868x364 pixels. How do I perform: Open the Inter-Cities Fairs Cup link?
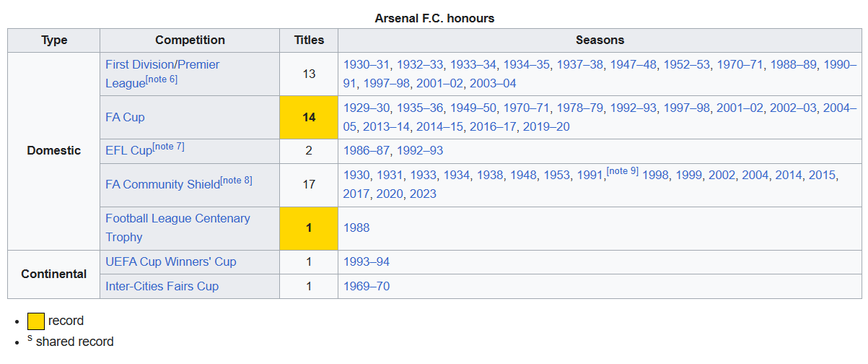[162, 286]
